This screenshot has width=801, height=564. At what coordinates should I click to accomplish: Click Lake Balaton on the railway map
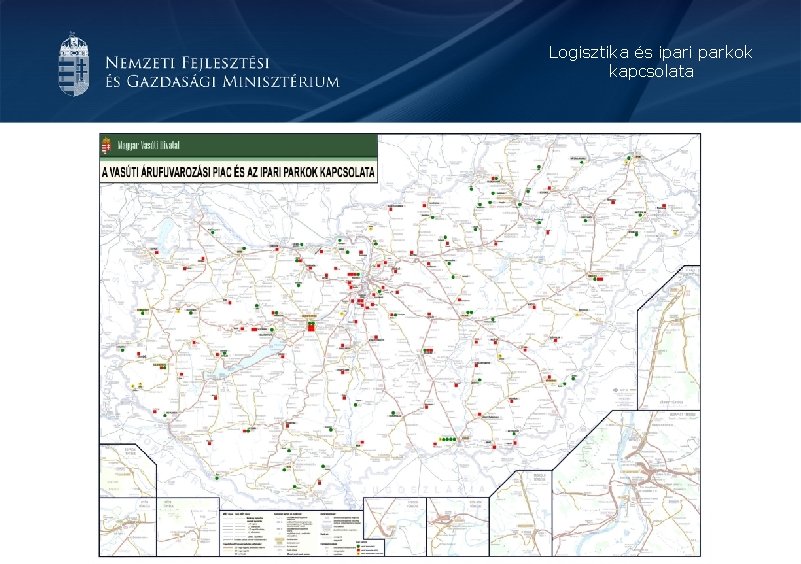pyautogui.click(x=245, y=361)
